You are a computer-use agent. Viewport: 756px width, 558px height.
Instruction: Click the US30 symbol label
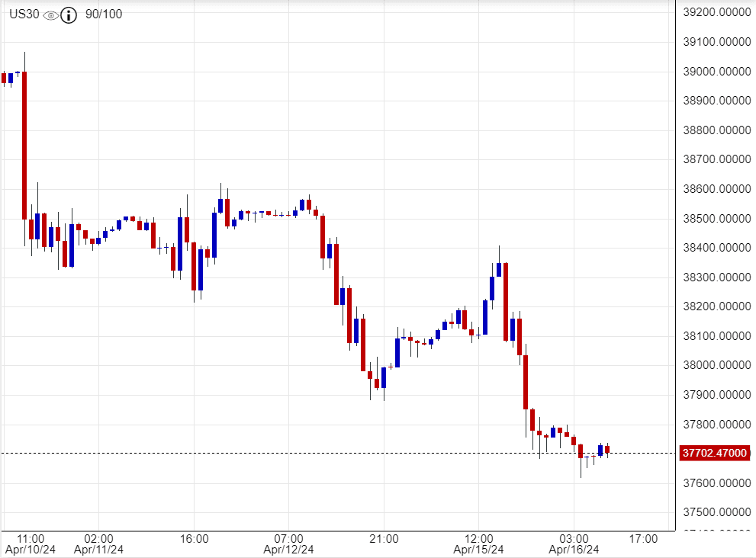tap(24, 14)
